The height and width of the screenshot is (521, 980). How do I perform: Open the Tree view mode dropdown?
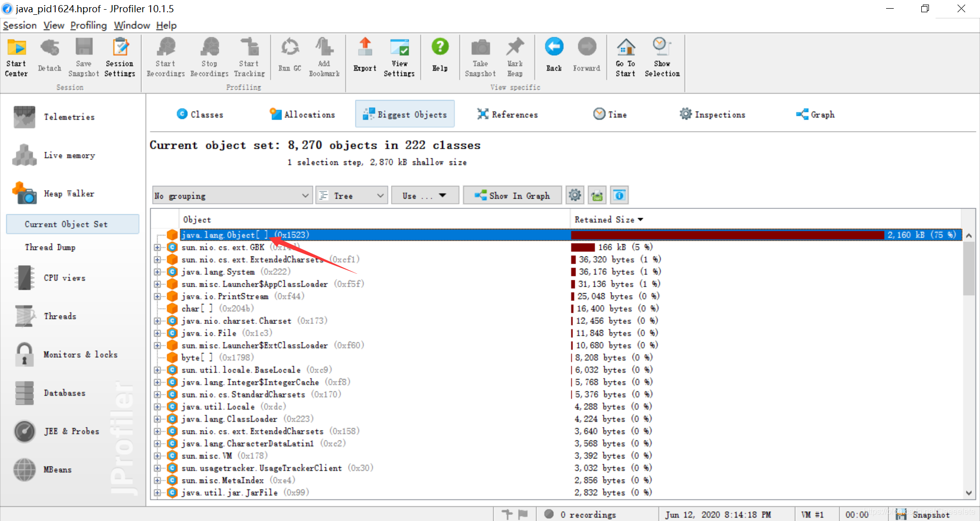coord(351,196)
